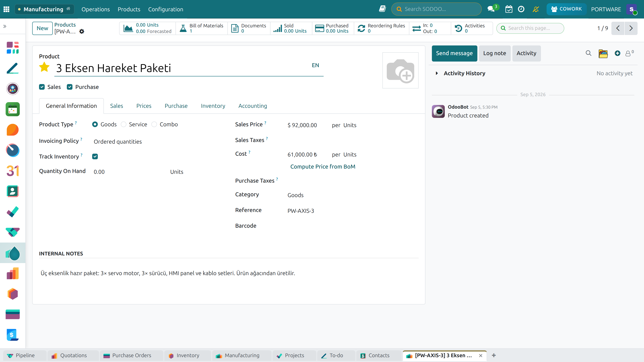
Task: Click the New button
Action: pos(42,28)
